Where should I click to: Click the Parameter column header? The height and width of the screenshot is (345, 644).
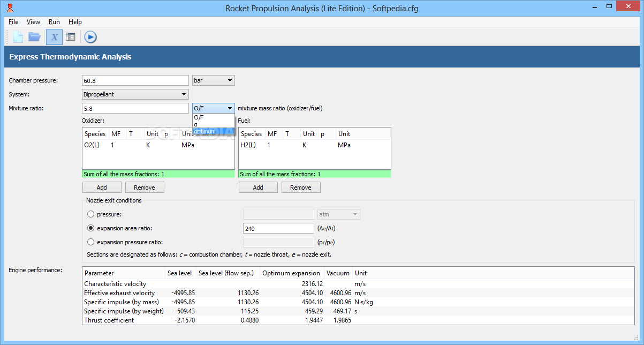[124, 273]
